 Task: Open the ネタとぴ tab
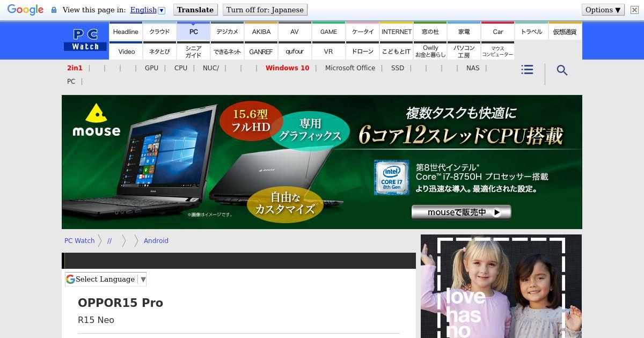(159, 51)
